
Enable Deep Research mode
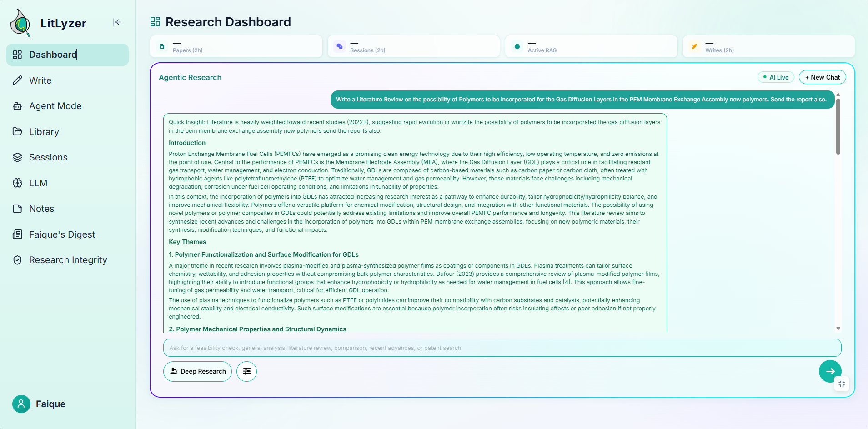[197, 371]
